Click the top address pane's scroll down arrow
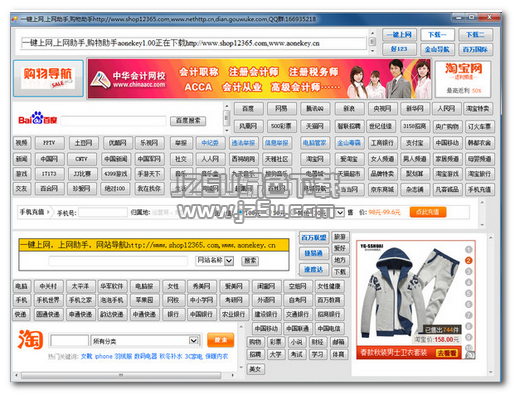513x393 pixels. [x=373, y=51]
